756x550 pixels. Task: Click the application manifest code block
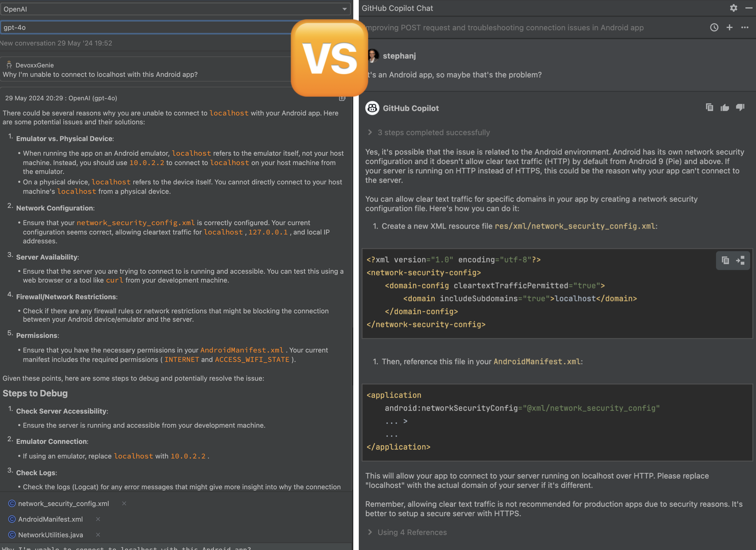click(x=557, y=422)
